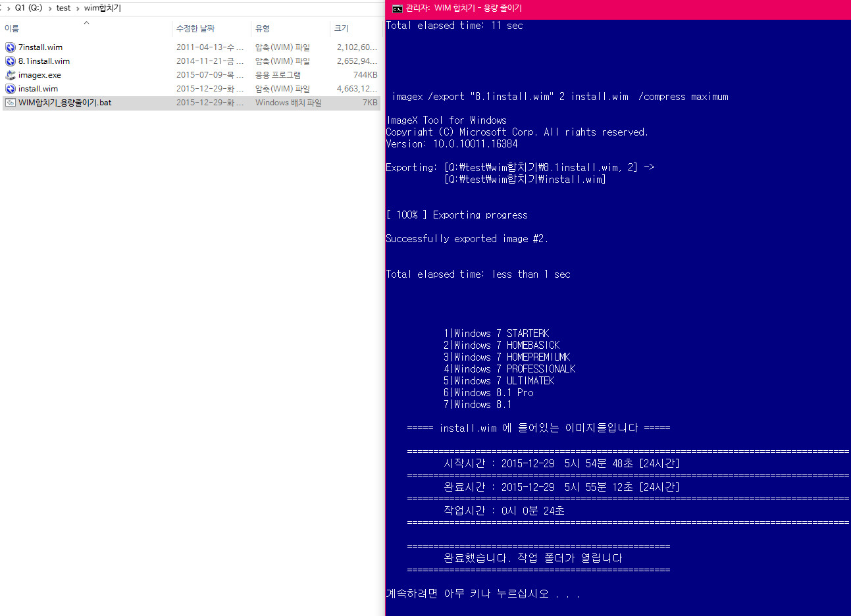Image resolution: width=851 pixels, height=616 pixels.
Task: Click the install.wim file icon
Action: pos(11,89)
